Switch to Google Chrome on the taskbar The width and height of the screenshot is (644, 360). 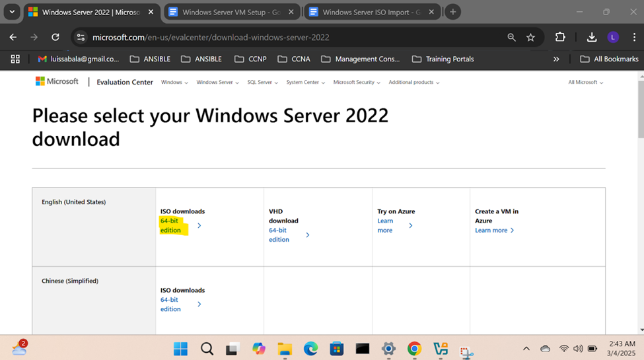click(x=414, y=349)
